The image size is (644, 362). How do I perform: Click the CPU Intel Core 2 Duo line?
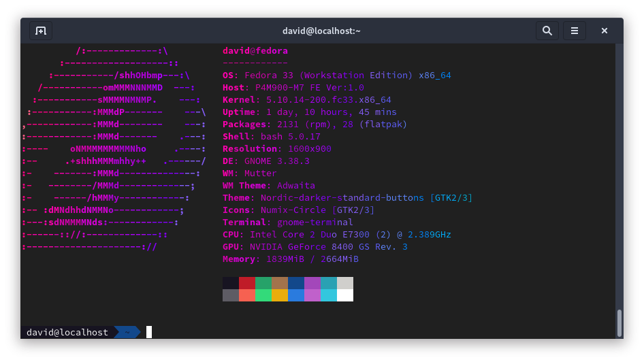coord(337,235)
